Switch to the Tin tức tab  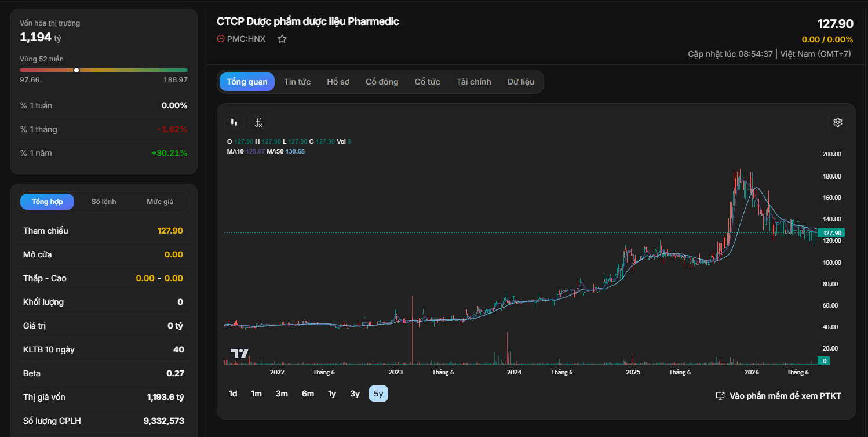click(x=297, y=82)
